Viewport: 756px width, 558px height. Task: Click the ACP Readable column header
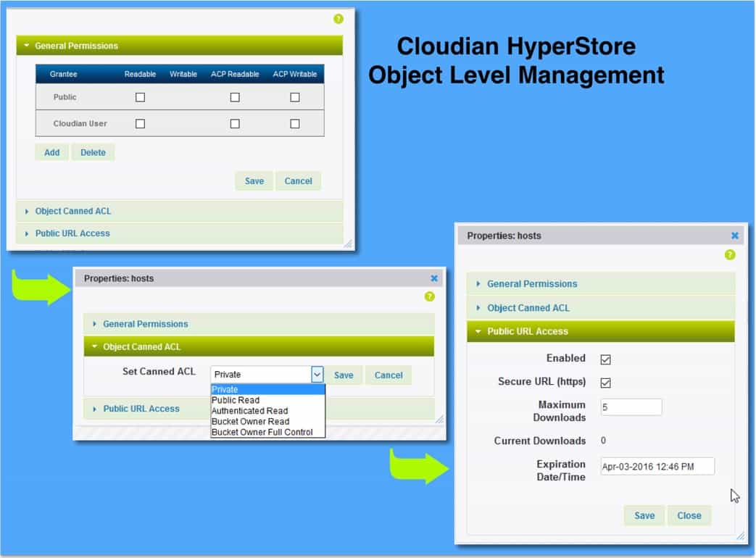point(235,74)
